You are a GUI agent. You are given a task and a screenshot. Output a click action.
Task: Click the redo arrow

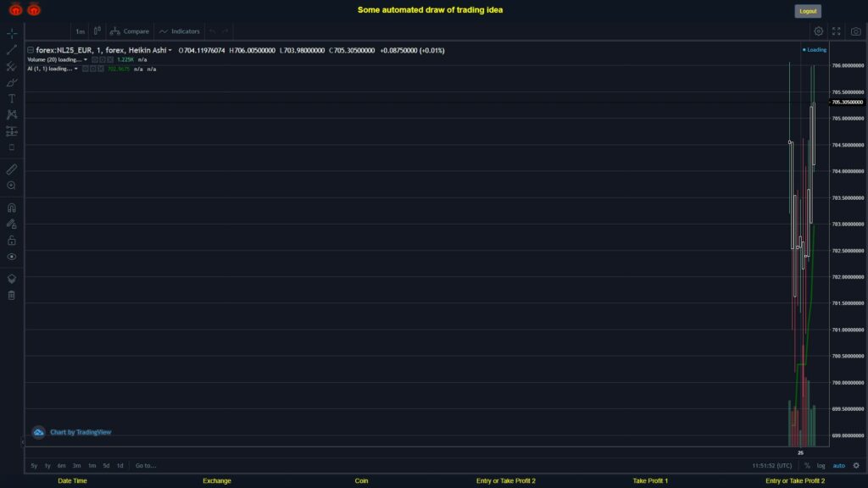[225, 31]
